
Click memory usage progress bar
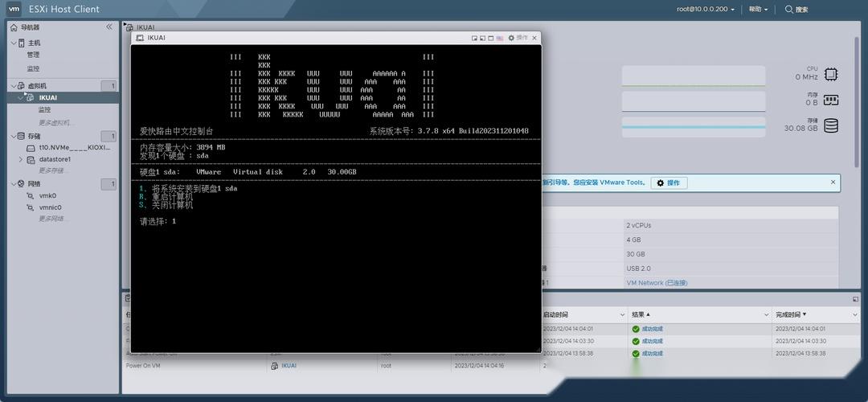(x=693, y=101)
